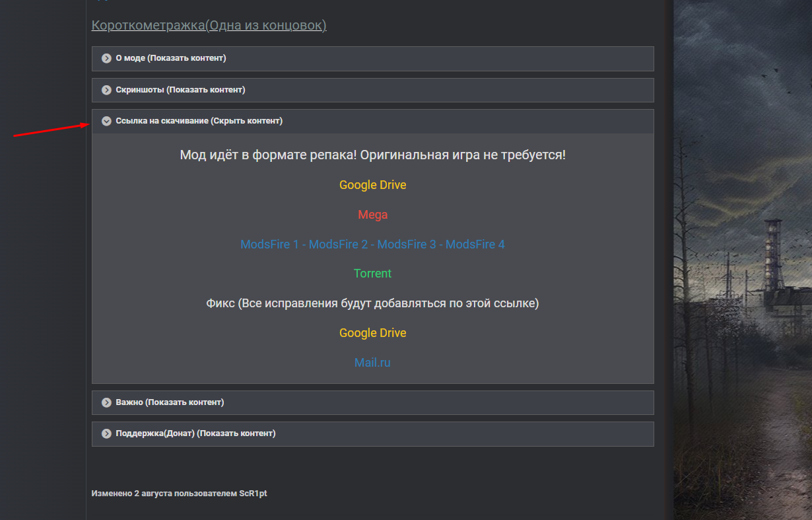This screenshot has height=520, width=812.
Task: Open the Google Drive link under 'Фикс'
Action: 372,333
